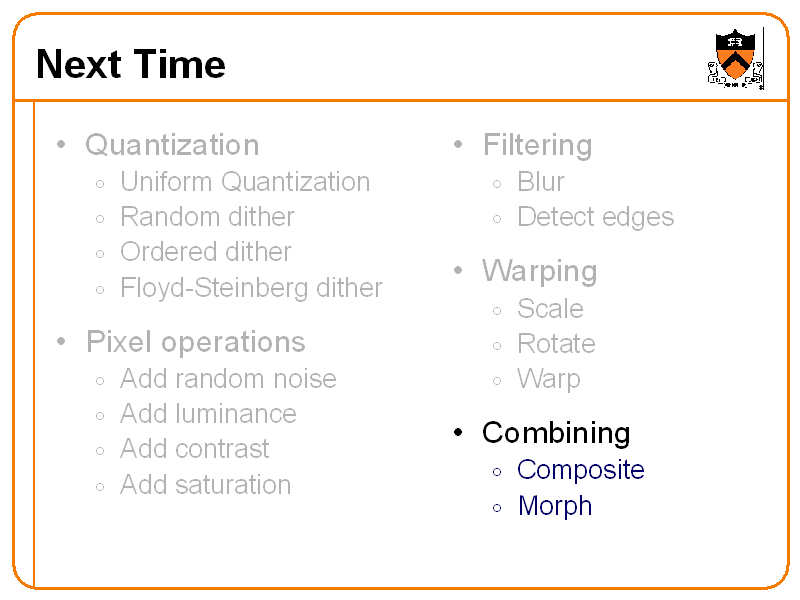Click the "Next Time" slide title
Viewport: 800px width, 600px height.
[131, 65]
